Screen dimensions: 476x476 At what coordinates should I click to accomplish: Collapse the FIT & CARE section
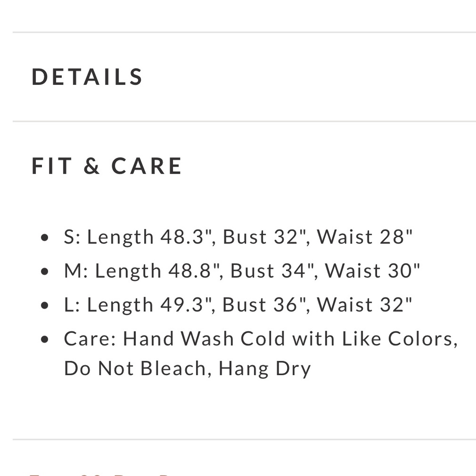[107, 166]
